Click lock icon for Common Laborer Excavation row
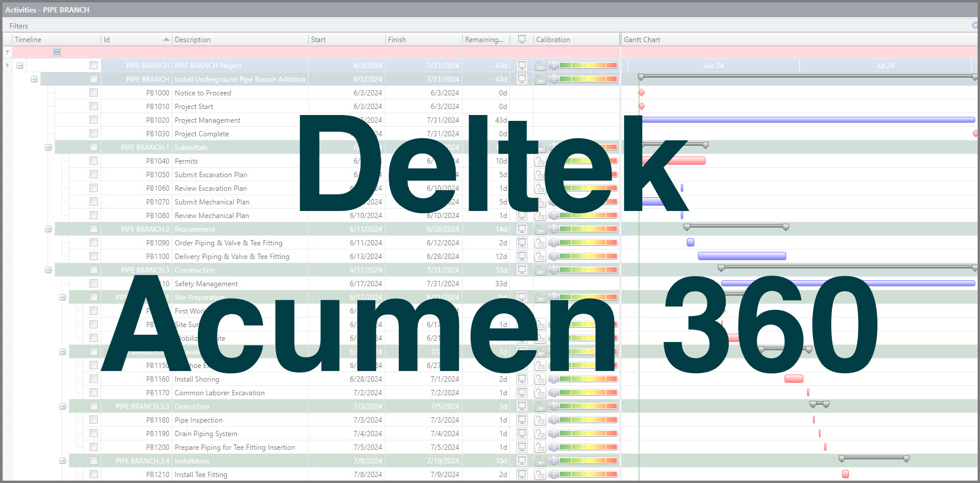 click(540, 392)
